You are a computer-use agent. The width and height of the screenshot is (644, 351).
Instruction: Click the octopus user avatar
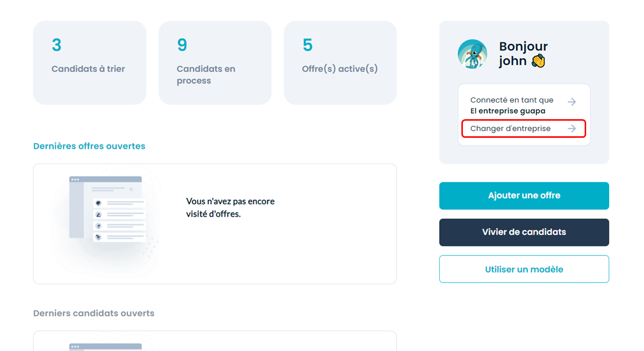pyautogui.click(x=472, y=54)
